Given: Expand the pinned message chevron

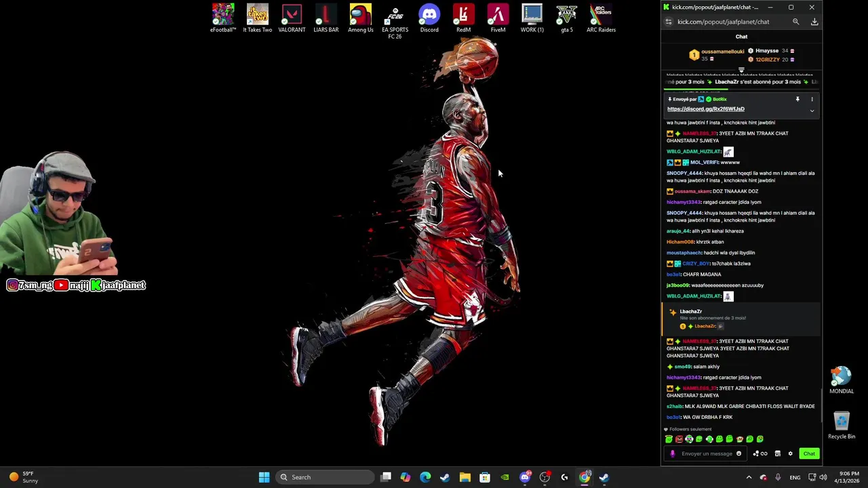Looking at the screenshot, I should click(x=812, y=110).
